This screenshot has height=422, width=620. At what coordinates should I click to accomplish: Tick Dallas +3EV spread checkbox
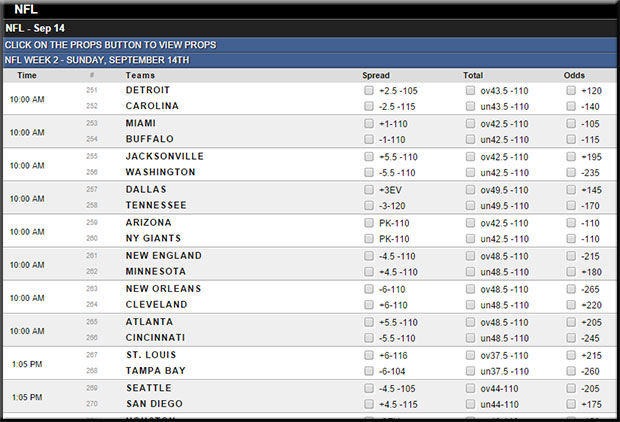[x=369, y=190]
